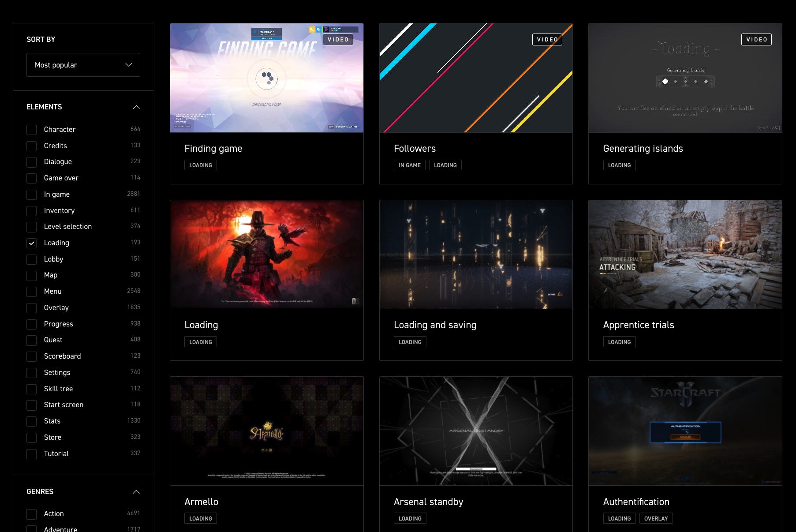Open the Generating islands title link
796x532 pixels.
pos(643,149)
